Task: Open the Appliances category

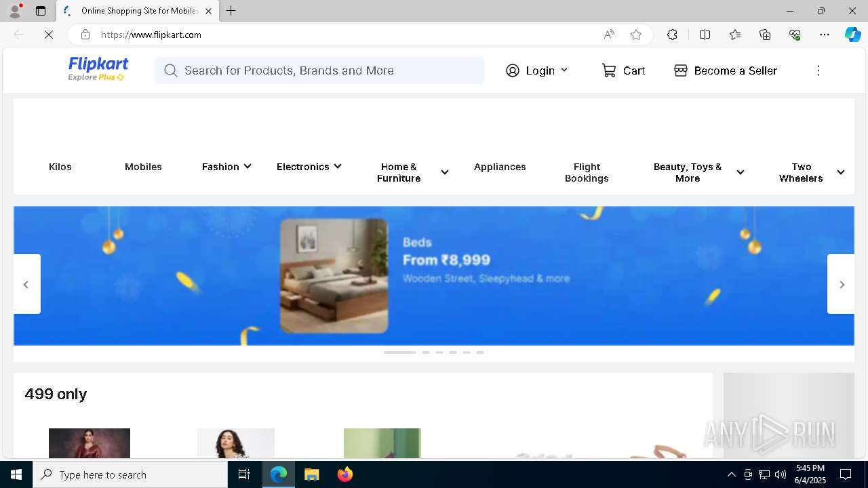Action: pos(500,167)
